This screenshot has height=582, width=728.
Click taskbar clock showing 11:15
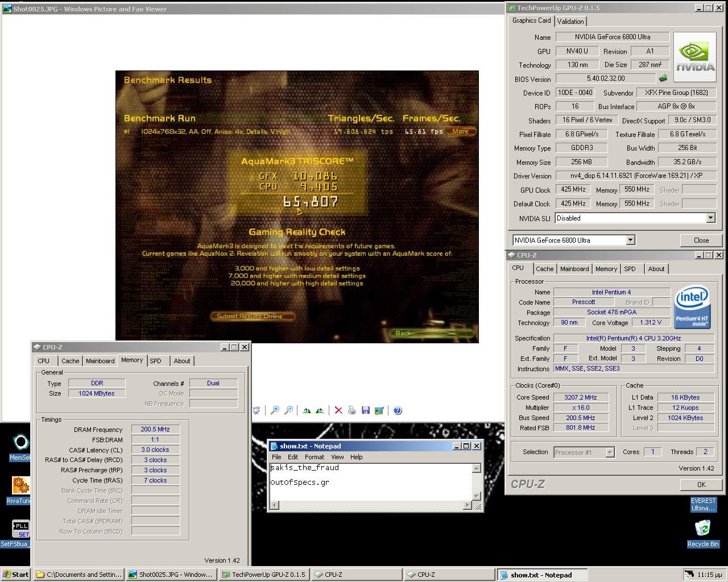[x=709, y=575]
